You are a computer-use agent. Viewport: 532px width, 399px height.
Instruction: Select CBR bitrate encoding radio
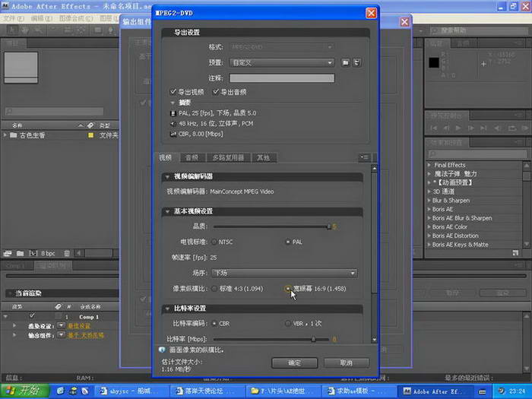[x=214, y=324]
